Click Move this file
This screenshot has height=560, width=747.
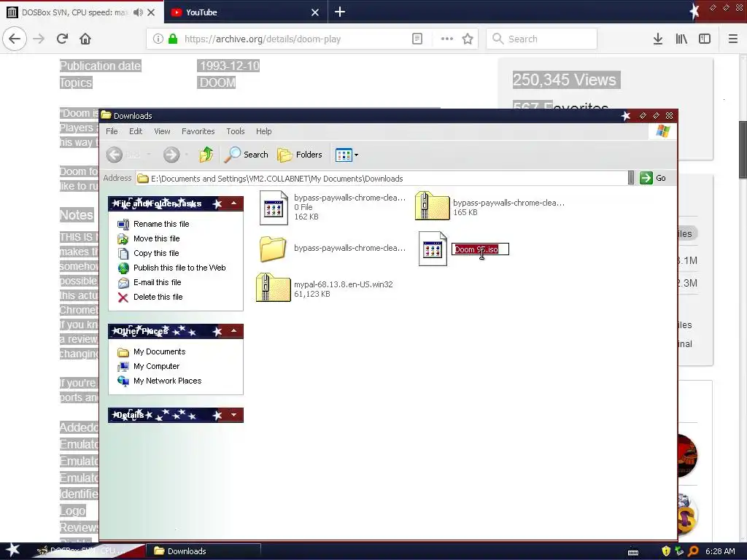click(156, 238)
